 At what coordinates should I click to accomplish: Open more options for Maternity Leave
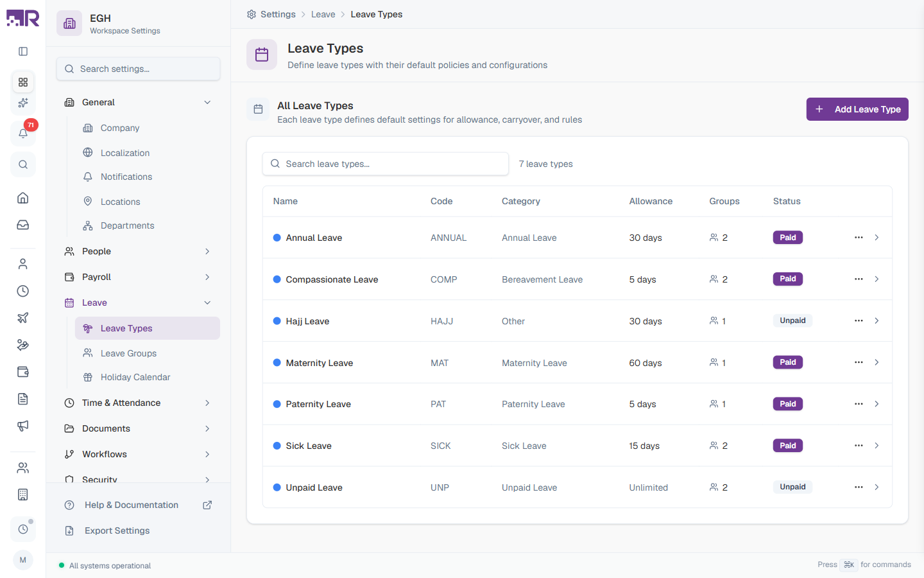coord(859,362)
